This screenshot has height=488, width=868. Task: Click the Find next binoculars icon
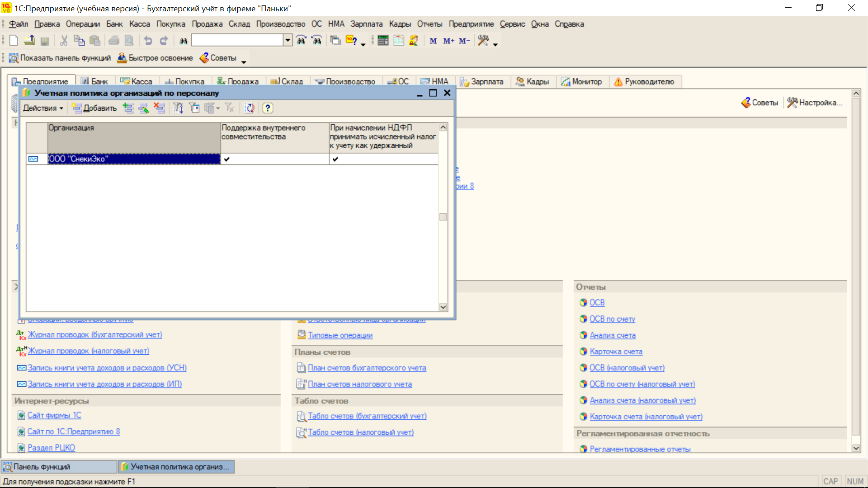click(301, 41)
